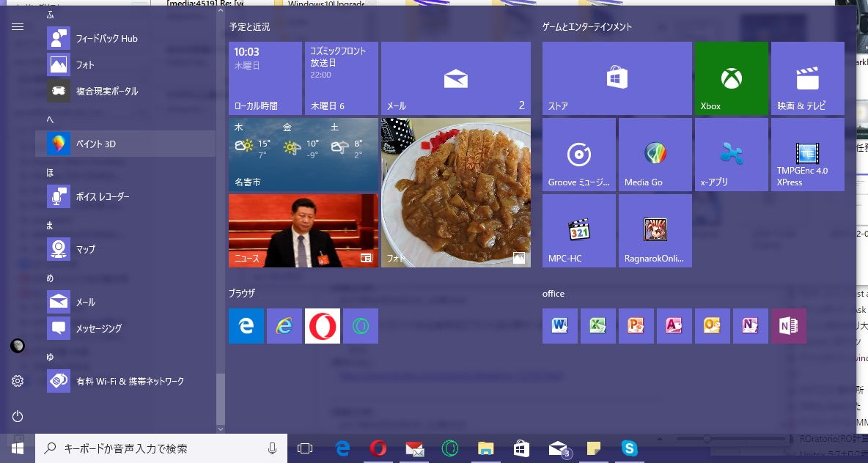Open green Opera tile in ブラウザ group

pos(361,326)
